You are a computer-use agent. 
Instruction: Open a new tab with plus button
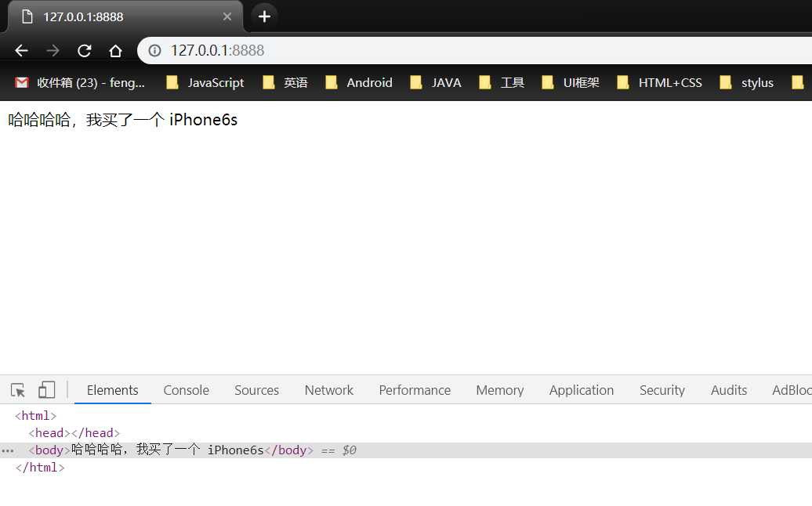pos(264,16)
